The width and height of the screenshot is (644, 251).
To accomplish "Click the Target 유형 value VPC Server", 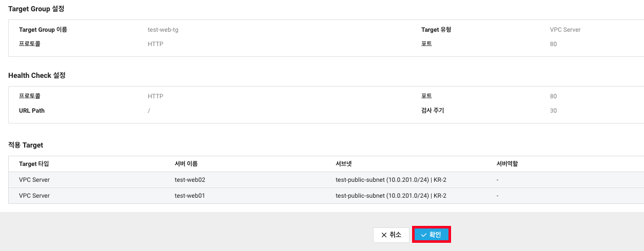I will click(x=565, y=30).
